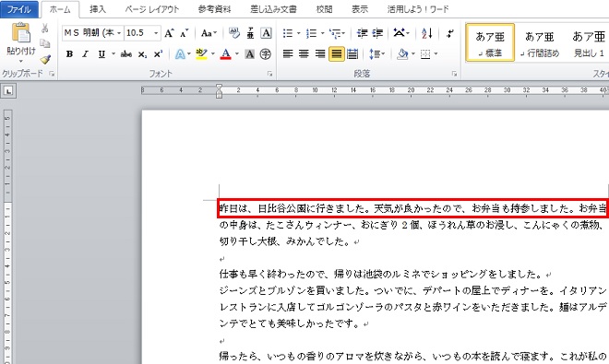Switch to the 差し込み文書 (Mailings) tab

[273, 9]
